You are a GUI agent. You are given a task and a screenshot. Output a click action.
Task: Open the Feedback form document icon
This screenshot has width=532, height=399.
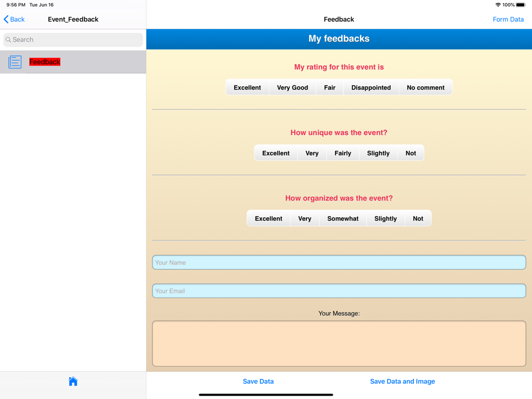click(15, 62)
